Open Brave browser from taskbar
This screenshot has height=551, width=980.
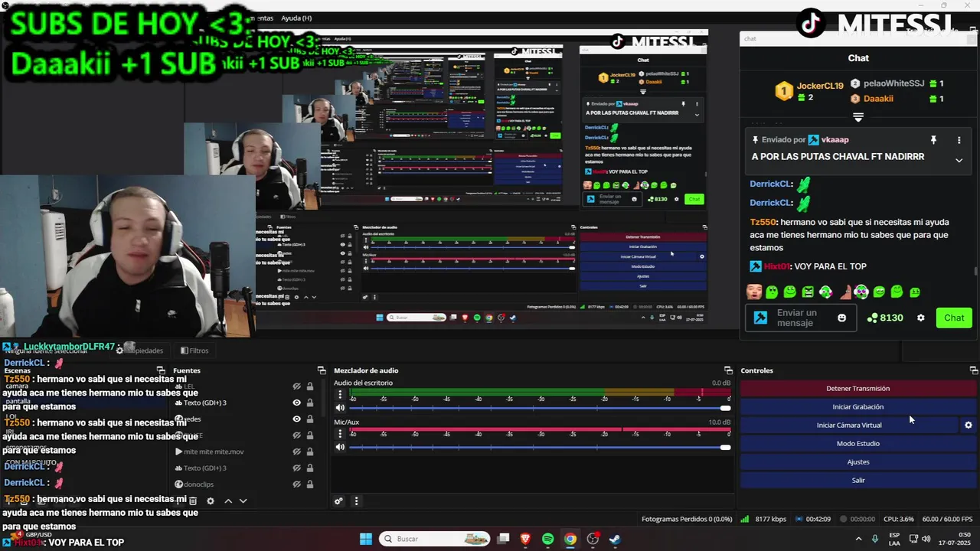[x=525, y=539]
